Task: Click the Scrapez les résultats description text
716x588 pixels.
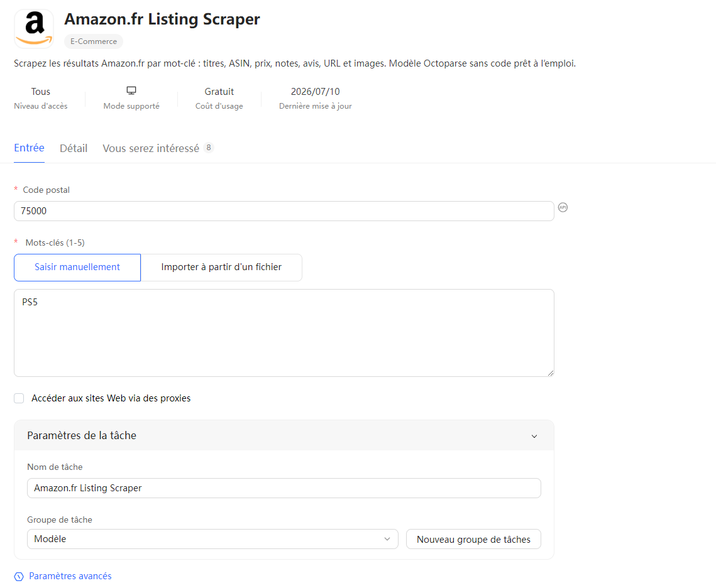Action: click(x=295, y=63)
